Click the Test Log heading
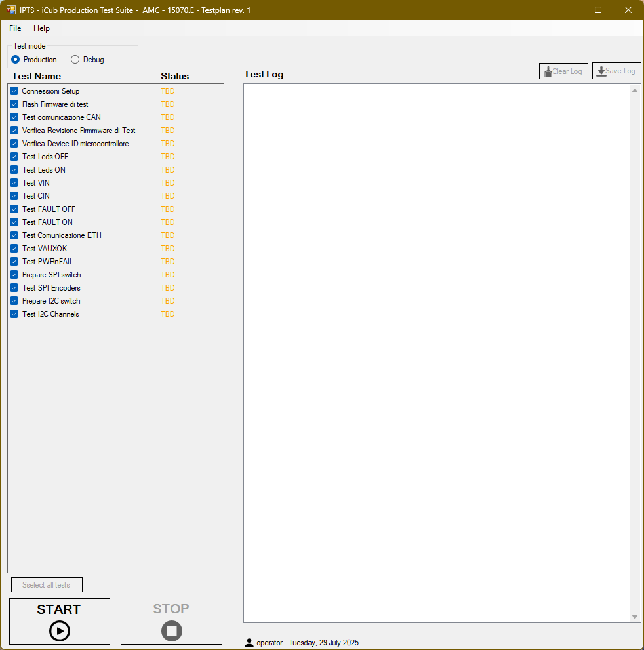The width and height of the screenshot is (644, 650). coord(264,74)
